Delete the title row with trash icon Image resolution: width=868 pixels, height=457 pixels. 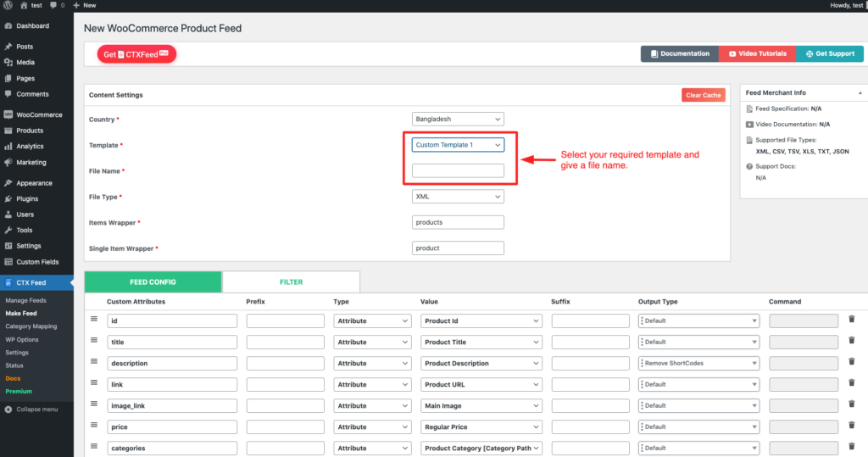tap(851, 340)
